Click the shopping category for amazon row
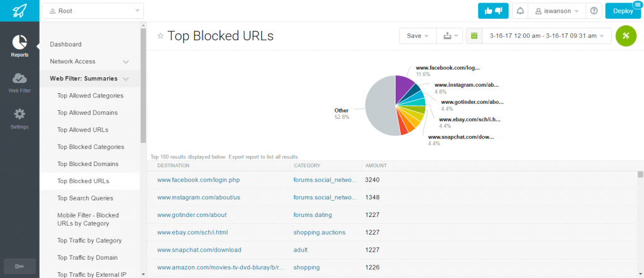 306,267
